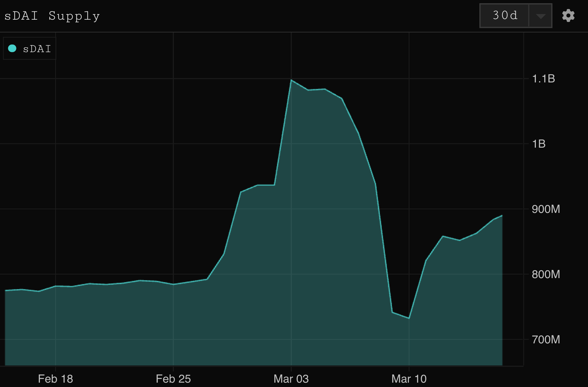Click the 800M y-axis label
Viewport: 588px width, 387px height.
(546, 274)
